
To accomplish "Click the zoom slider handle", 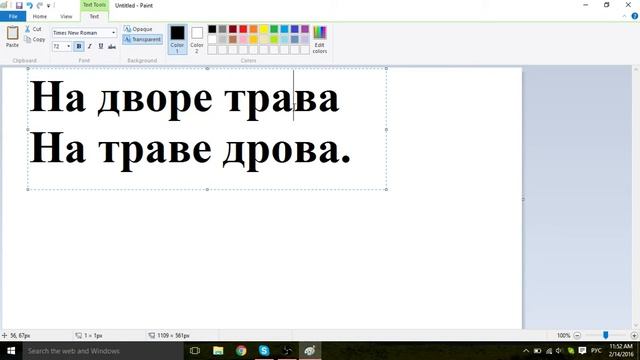I will point(606,335).
